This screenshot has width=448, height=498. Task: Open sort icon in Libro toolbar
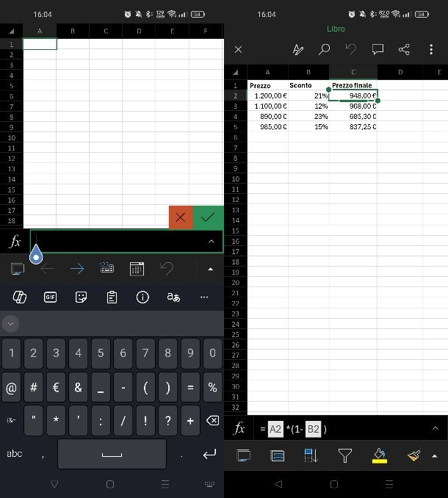pos(311,456)
